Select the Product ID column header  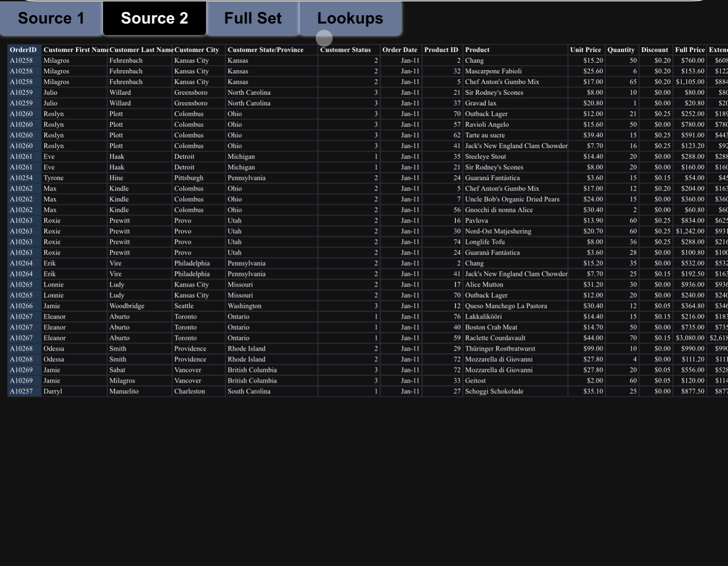[x=442, y=50]
